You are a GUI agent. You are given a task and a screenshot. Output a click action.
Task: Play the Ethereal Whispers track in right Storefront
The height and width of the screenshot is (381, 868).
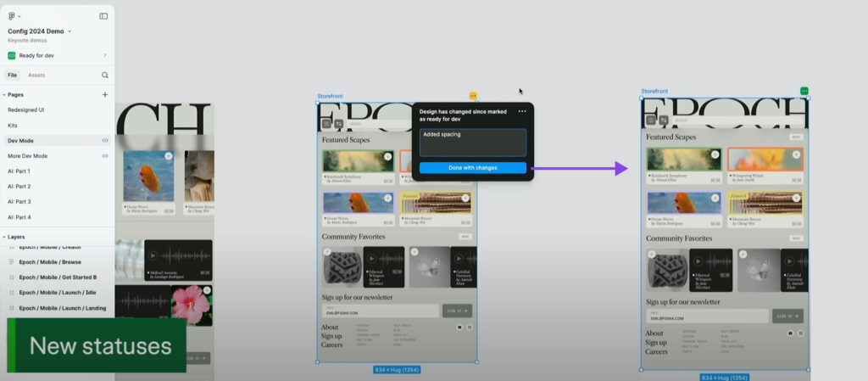698,261
